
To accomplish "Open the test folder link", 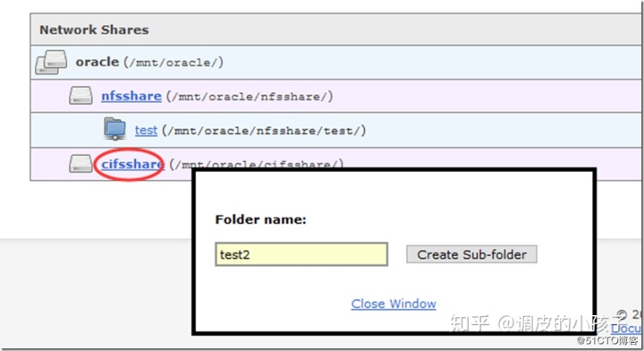I will [146, 131].
